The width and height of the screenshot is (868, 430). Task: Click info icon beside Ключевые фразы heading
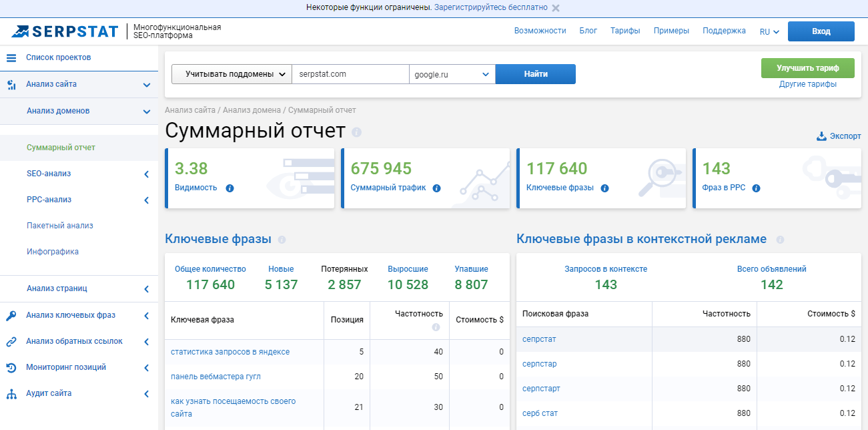282,240
